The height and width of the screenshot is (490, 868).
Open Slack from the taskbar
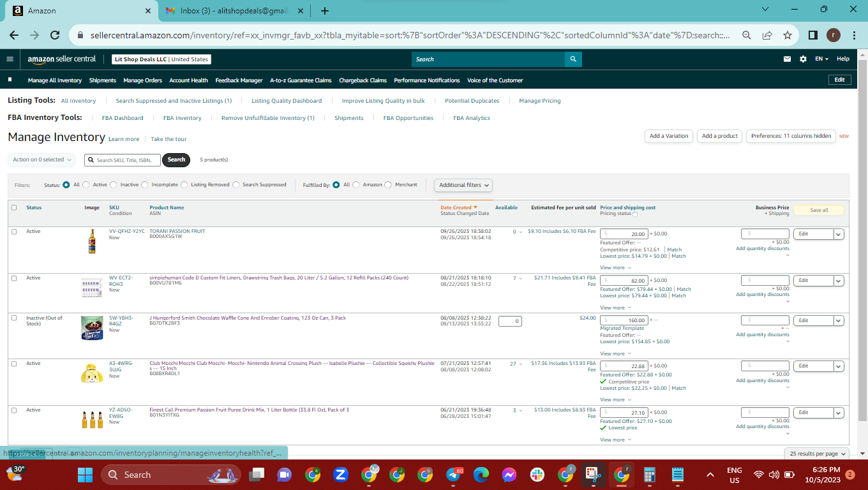click(x=537, y=475)
